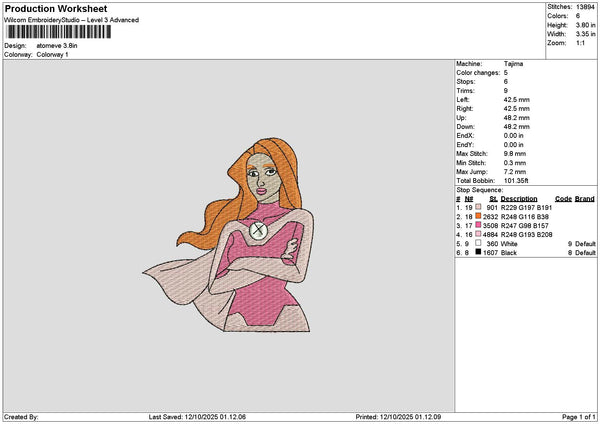Click the Max Stitch value '9.8 mm'
Image resolution: width=600 pixels, height=424 pixels.
515,154
